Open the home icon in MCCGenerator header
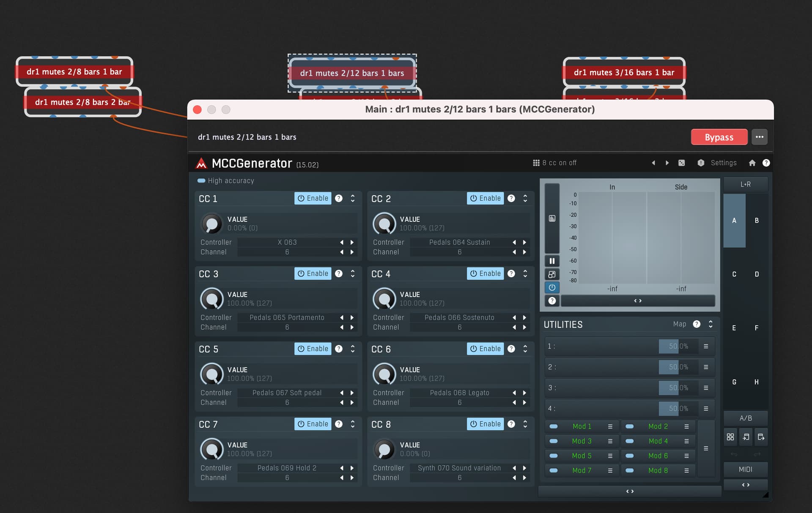The image size is (812, 513). pyautogui.click(x=752, y=163)
